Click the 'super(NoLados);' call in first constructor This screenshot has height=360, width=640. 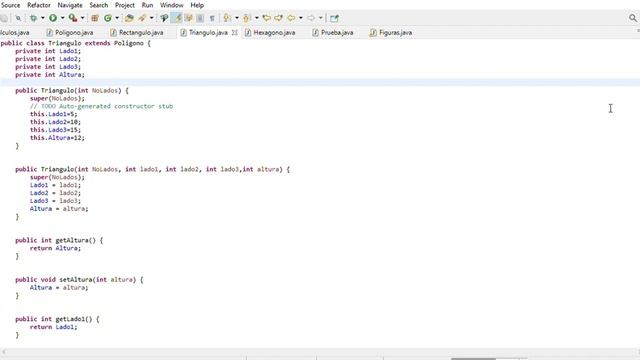pyautogui.click(x=57, y=98)
